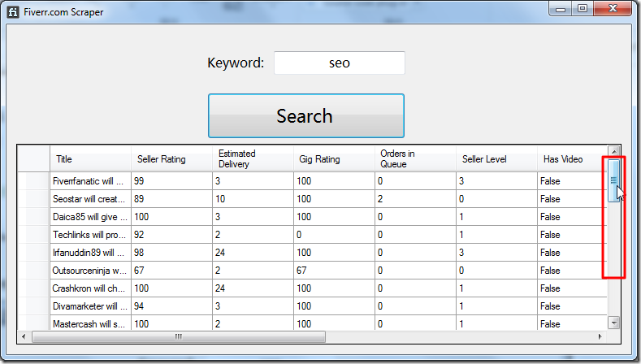641x364 pixels.
Task: Click the Fiverrfanatic row header selector
Action: pyautogui.click(x=34, y=180)
